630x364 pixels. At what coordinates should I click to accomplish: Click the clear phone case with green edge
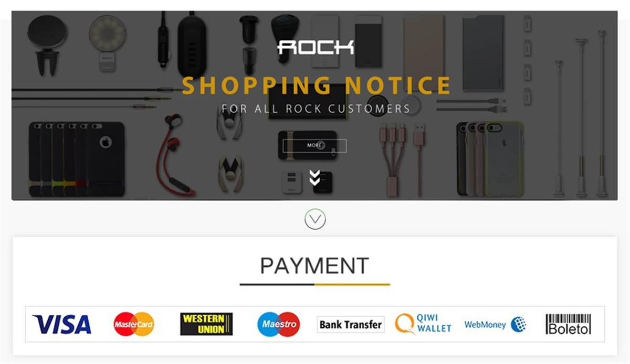pos(503,159)
